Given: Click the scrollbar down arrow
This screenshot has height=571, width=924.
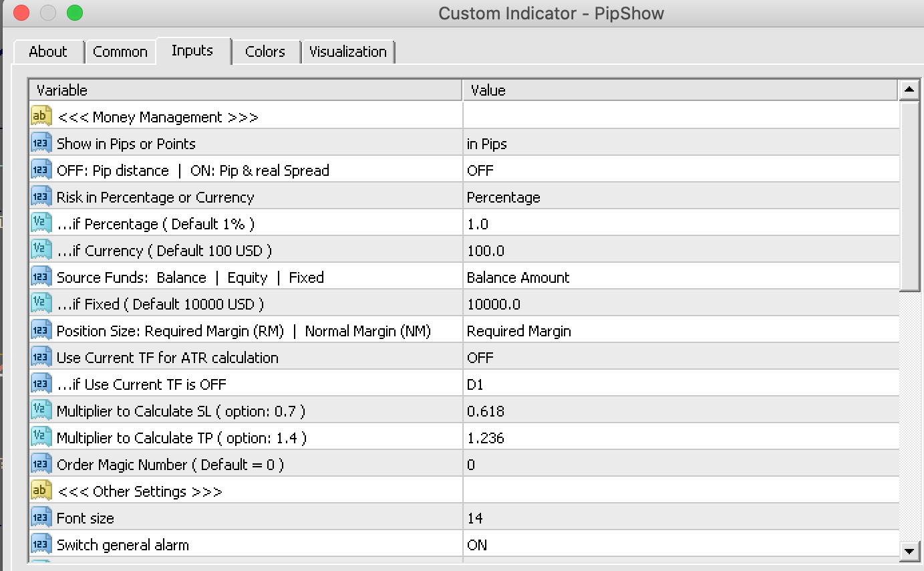Looking at the screenshot, I should [908, 551].
